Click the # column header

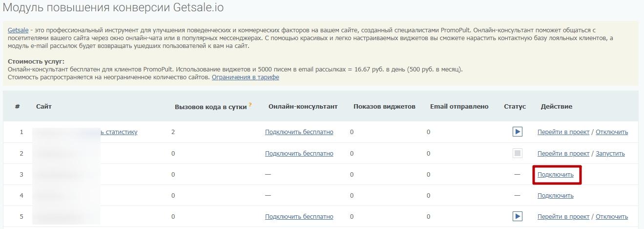pyautogui.click(x=17, y=106)
